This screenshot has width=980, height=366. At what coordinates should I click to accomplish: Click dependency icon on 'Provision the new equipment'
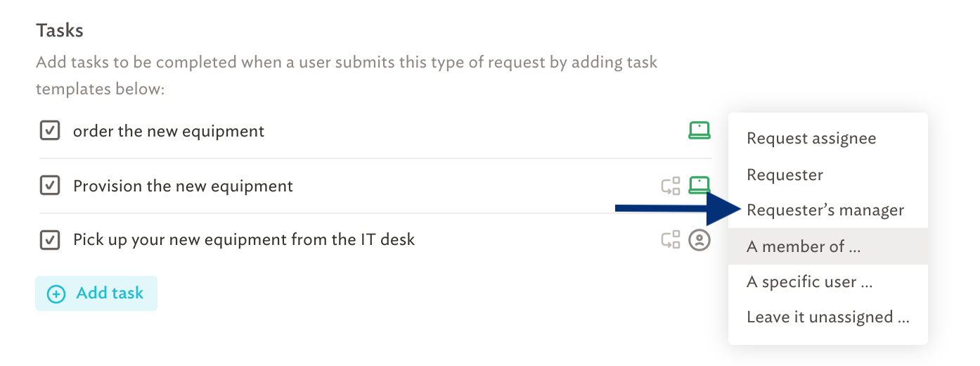point(671,187)
